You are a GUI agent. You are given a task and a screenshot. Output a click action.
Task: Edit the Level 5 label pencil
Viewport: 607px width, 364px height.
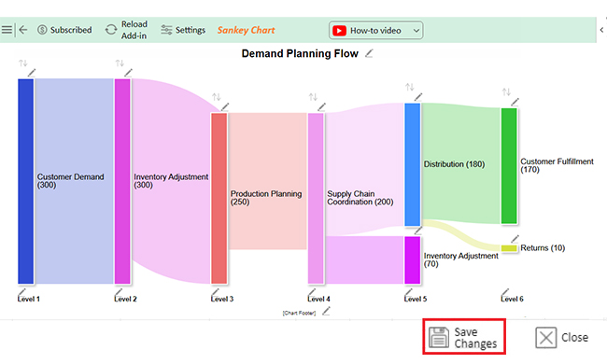click(x=408, y=292)
